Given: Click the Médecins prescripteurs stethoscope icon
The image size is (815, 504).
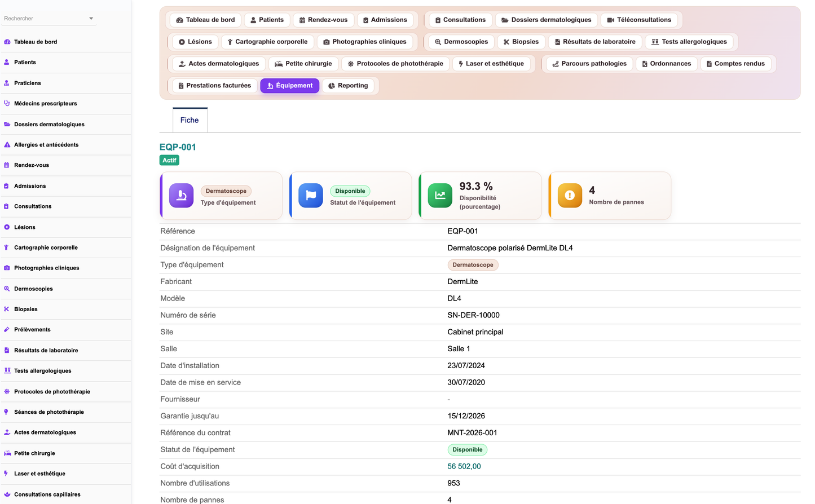Looking at the screenshot, I should point(7,104).
